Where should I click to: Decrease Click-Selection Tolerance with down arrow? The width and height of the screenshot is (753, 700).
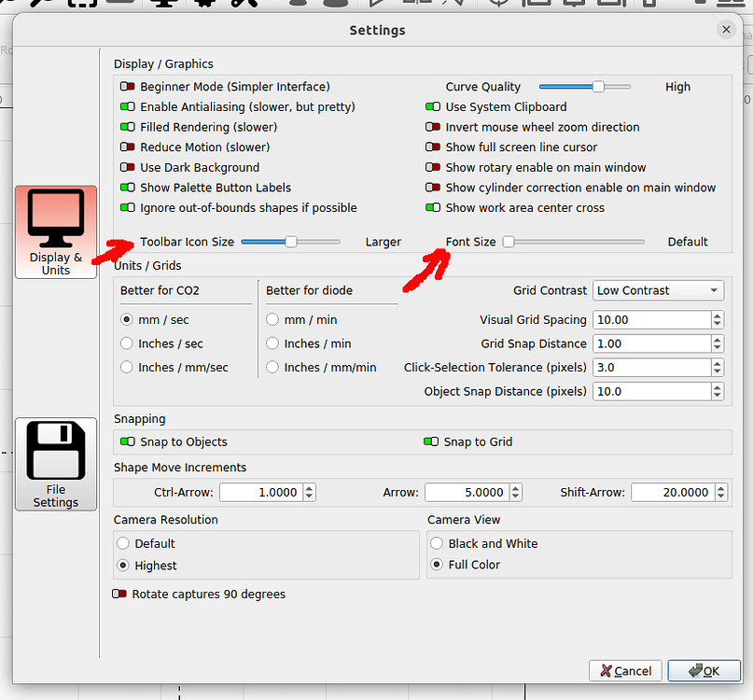point(717,371)
